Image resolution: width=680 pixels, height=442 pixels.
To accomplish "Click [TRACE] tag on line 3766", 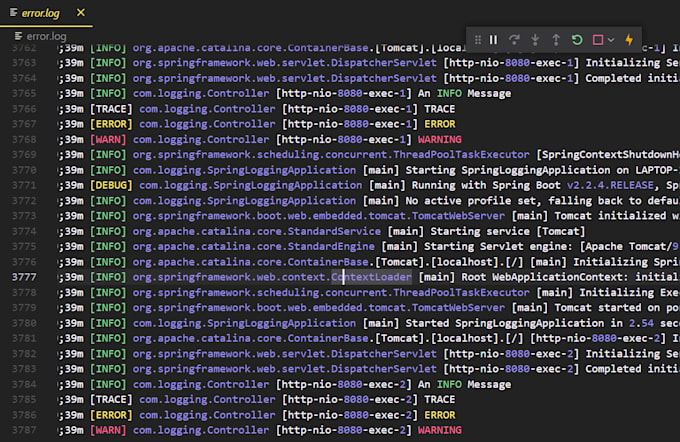I will click(111, 109).
